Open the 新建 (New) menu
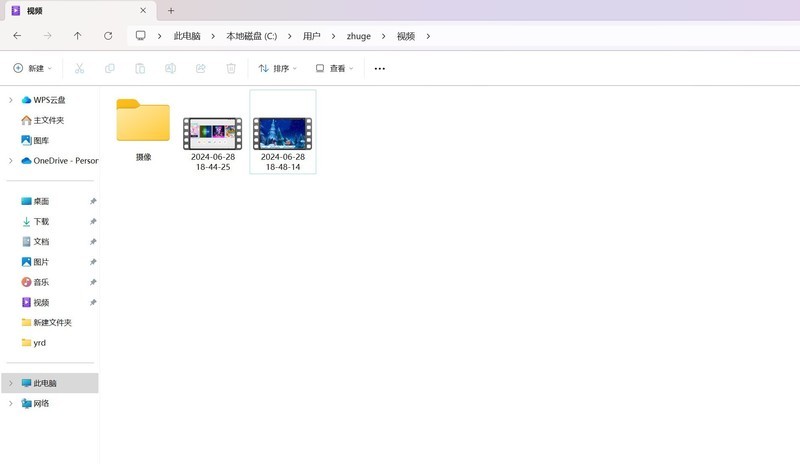Screen dimensions: 800x464 point(33,68)
